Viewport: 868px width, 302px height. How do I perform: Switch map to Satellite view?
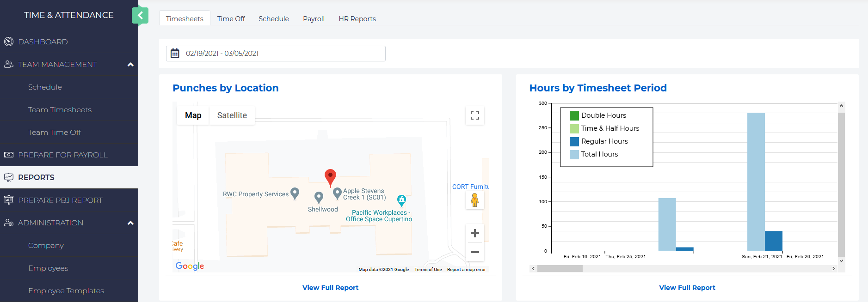[232, 115]
